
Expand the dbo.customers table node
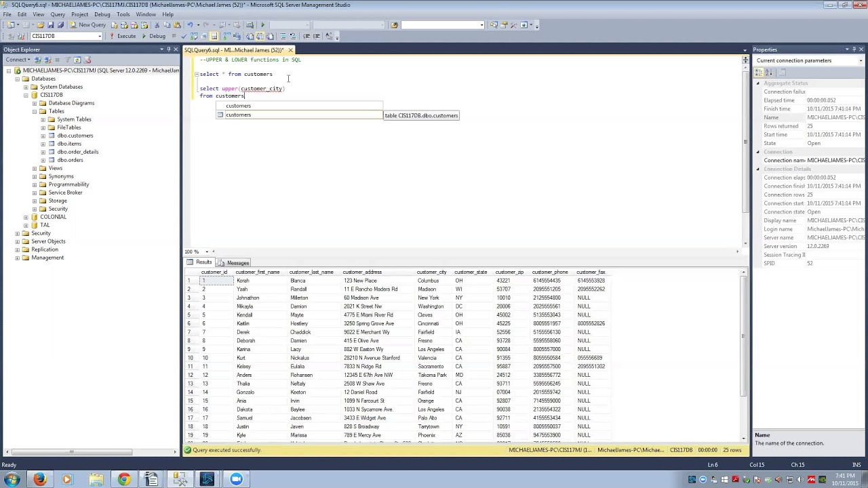(x=43, y=136)
